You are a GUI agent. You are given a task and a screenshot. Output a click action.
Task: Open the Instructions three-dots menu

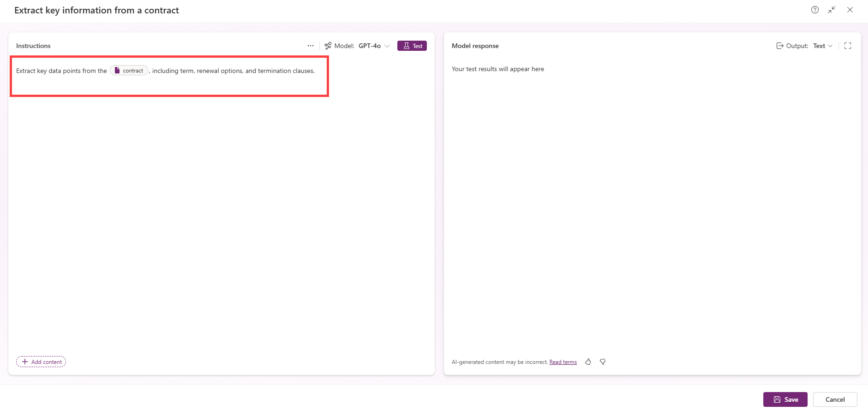(311, 46)
